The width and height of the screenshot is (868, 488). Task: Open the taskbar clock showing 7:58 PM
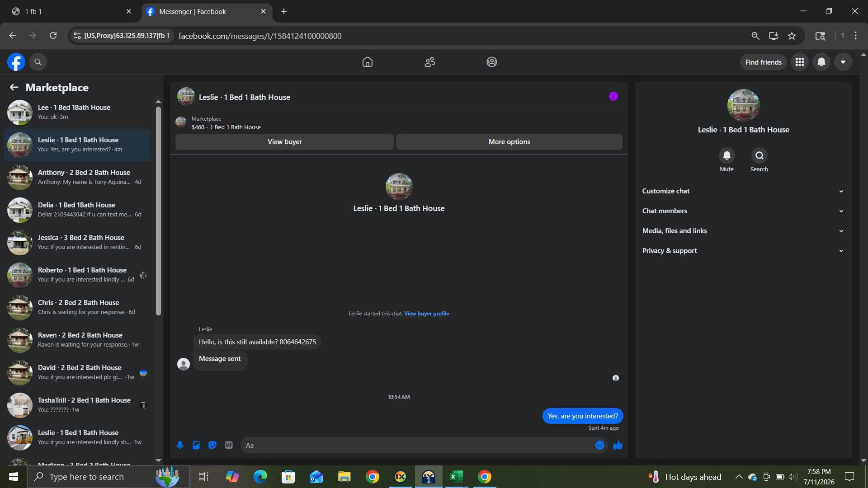[x=819, y=477]
